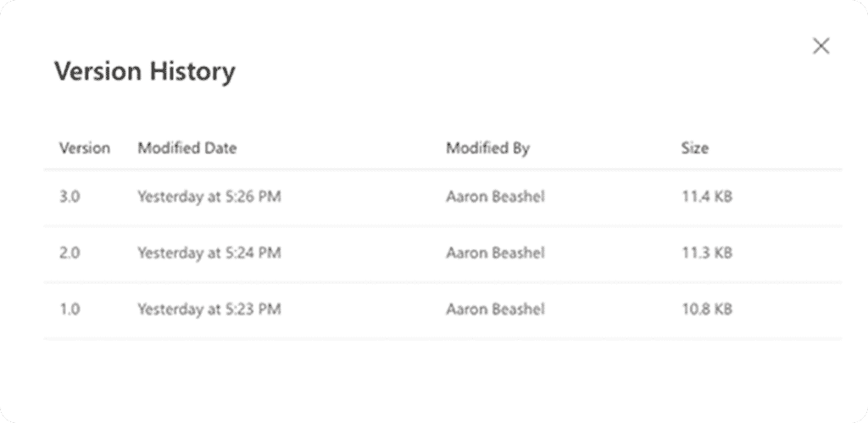The width and height of the screenshot is (868, 423).
Task: Click Yesterday at 5:24 PM date
Action: 209,253
